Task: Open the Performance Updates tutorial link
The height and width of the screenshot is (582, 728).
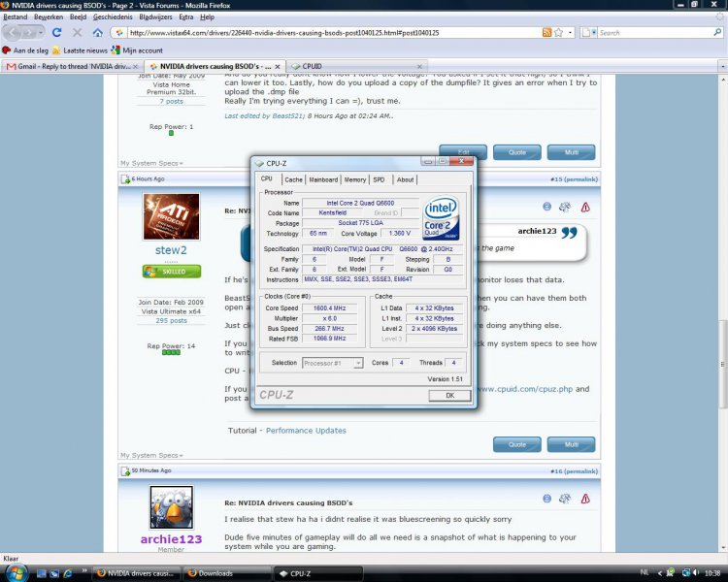Action: coord(306,431)
